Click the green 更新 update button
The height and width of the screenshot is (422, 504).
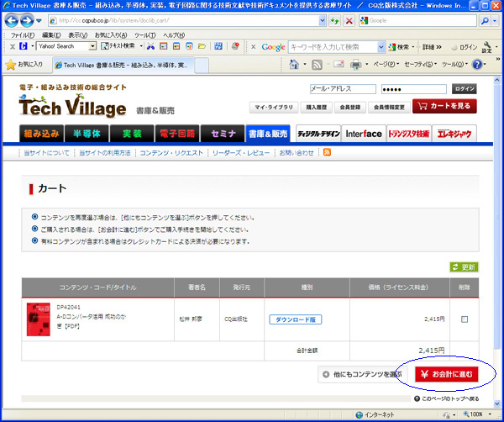464,266
